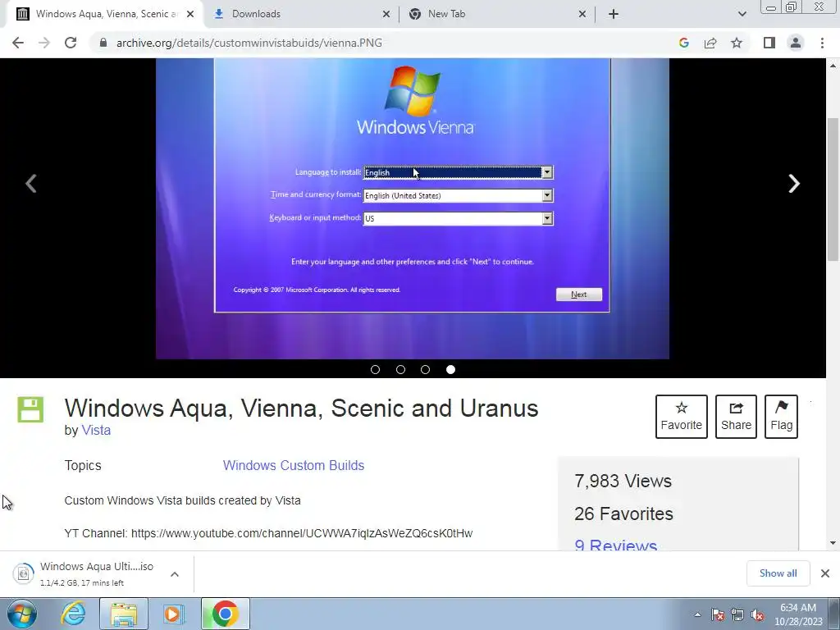
Task: Open the Windows Start menu
Action: pyautogui.click(x=22, y=614)
